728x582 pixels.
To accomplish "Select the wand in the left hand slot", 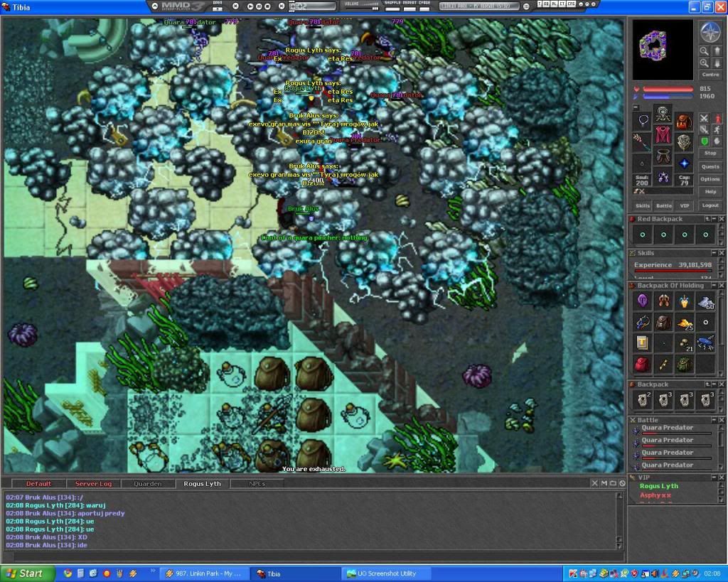I will pos(643,142).
